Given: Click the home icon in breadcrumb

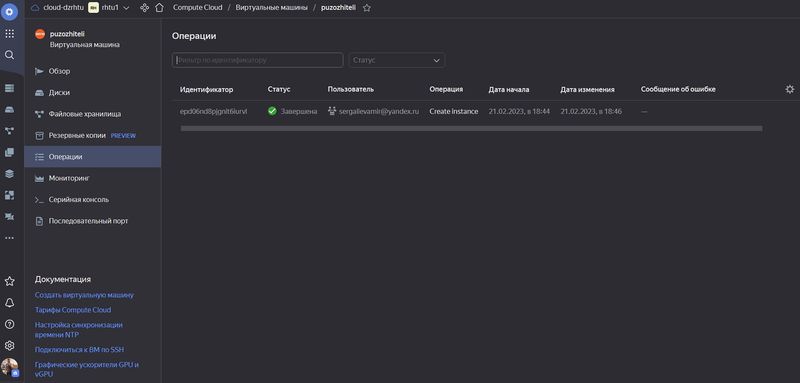Looking at the screenshot, I should point(160,8).
